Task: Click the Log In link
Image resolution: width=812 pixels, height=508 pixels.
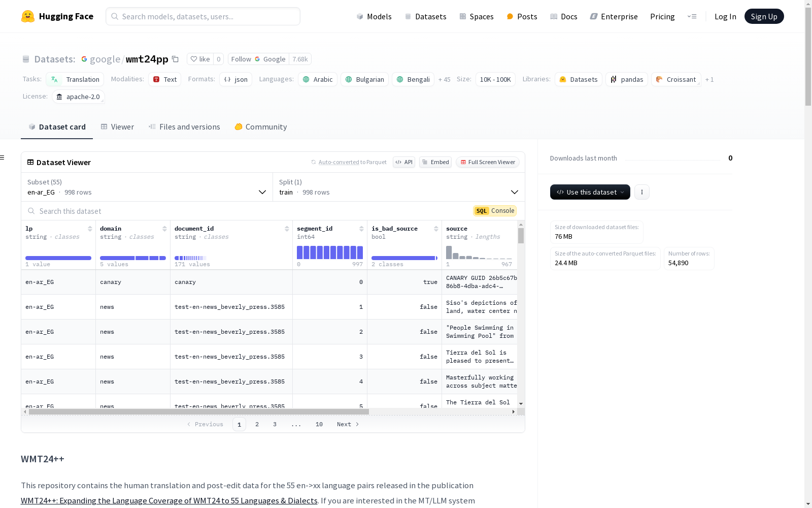Action: tap(725, 16)
